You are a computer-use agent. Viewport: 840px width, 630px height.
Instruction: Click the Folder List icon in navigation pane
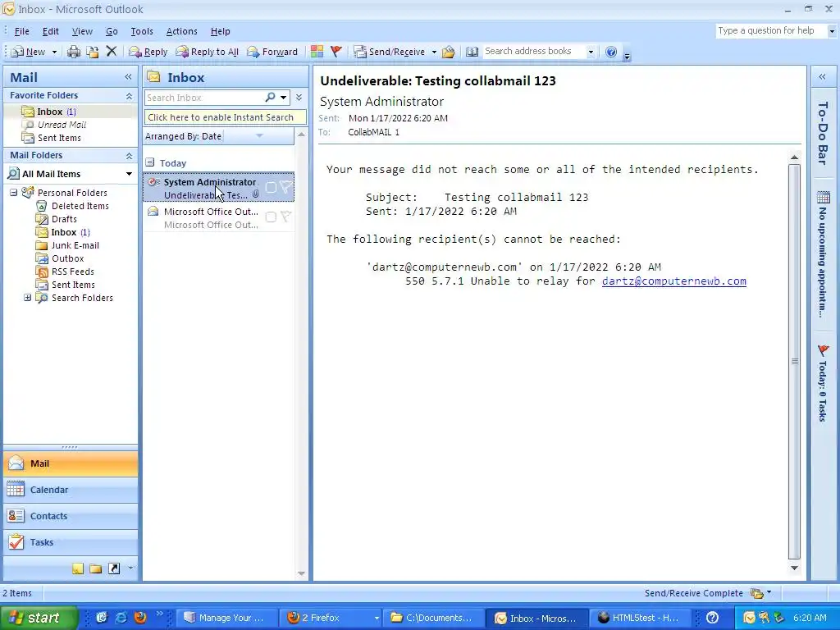[x=96, y=568]
